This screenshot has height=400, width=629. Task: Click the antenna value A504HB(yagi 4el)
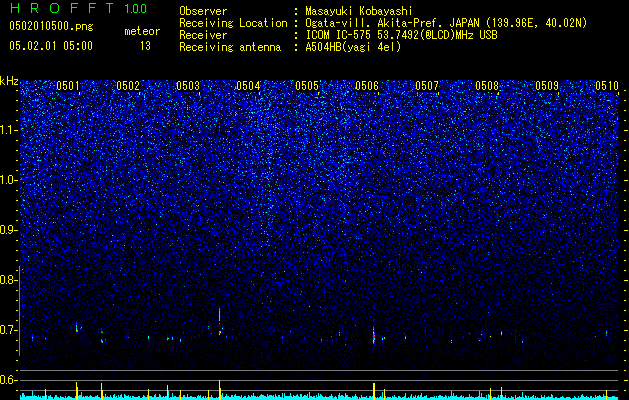point(353,47)
